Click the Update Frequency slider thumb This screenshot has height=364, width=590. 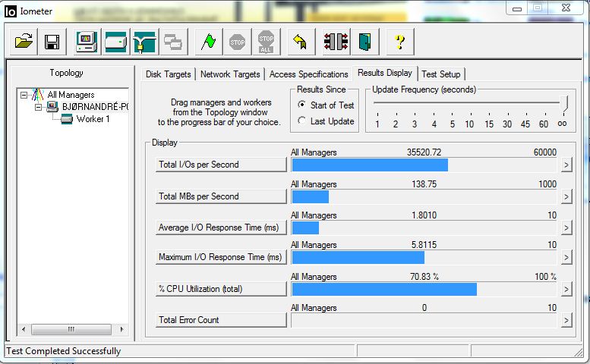click(563, 103)
